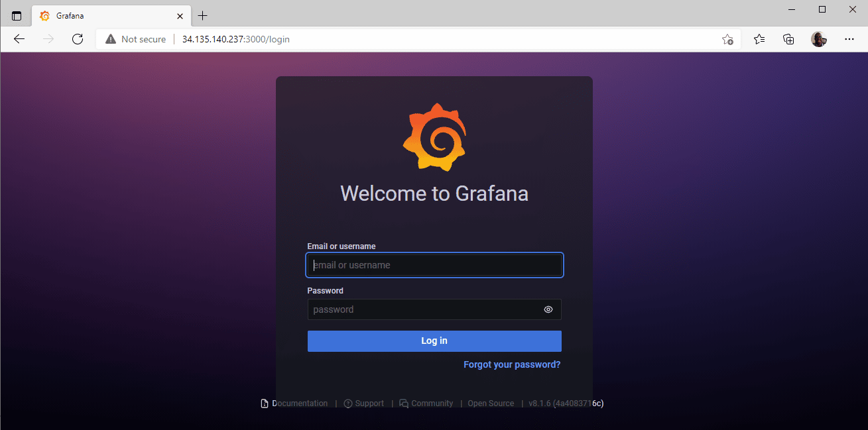The height and width of the screenshot is (430, 868).
Task: Open the Support footer link
Action: (364, 403)
